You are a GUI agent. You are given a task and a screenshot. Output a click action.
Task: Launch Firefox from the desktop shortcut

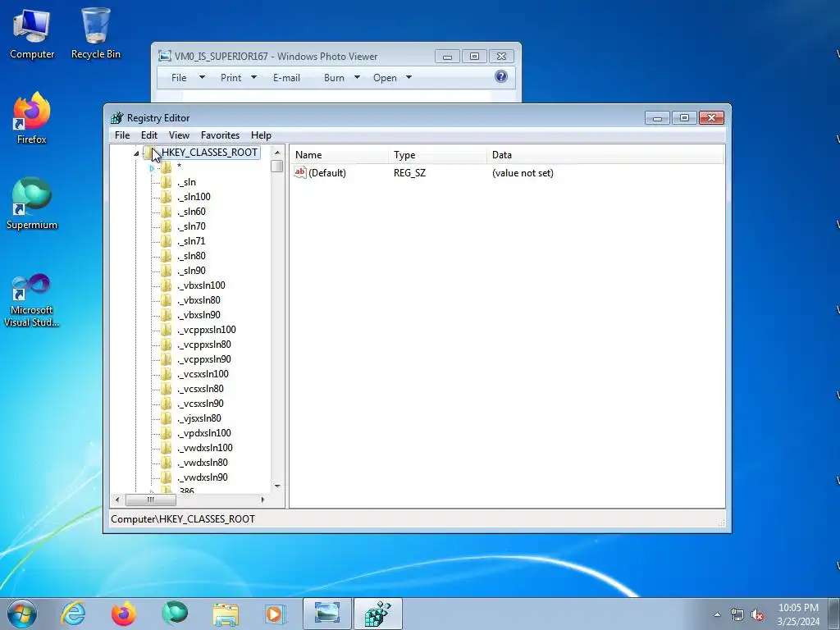(32, 118)
